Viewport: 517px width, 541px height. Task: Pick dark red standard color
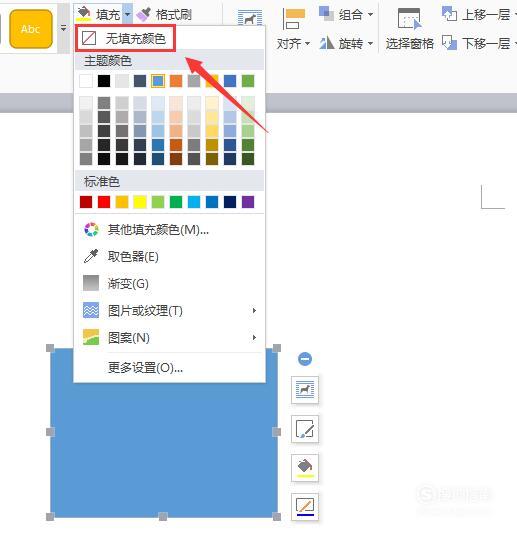coord(86,202)
